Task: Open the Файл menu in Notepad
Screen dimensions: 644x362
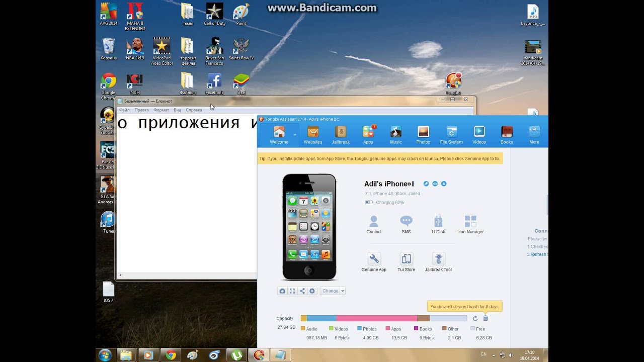Action: [x=124, y=110]
